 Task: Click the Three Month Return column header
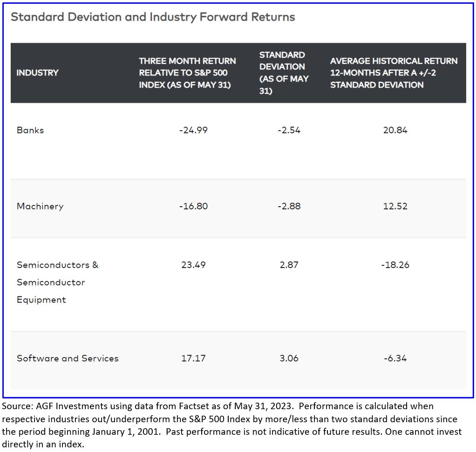[x=187, y=73]
